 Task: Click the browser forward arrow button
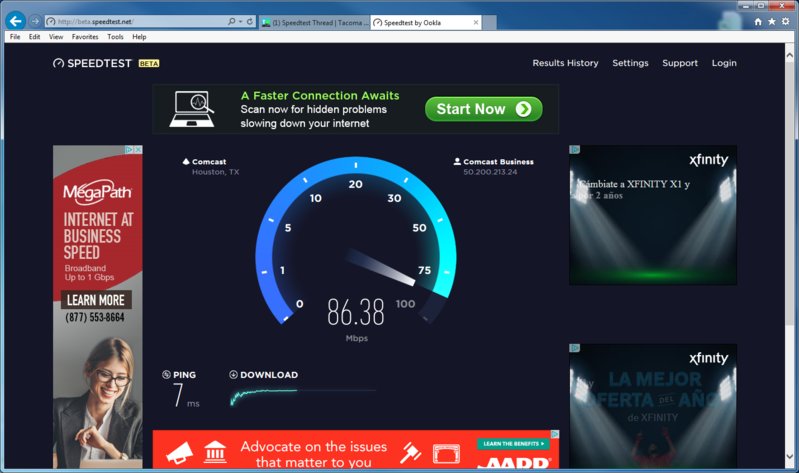coord(35,21)
